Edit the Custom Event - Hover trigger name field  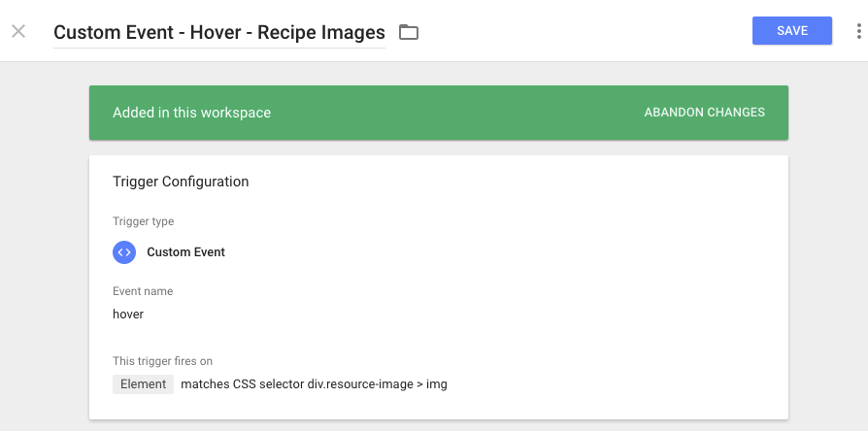[219, 33]
